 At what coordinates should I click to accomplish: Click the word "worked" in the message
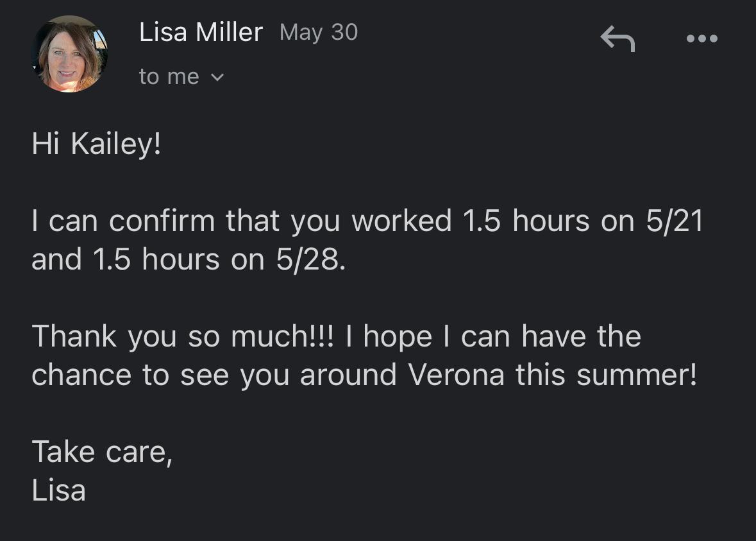(x=401, y=221)
